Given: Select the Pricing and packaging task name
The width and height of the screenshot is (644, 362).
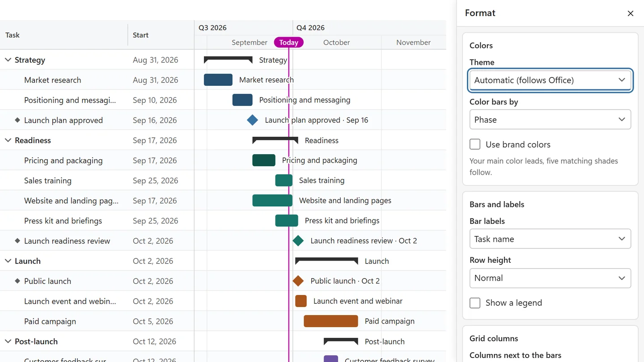Looking at the screenshot, I should pos(64,160).
